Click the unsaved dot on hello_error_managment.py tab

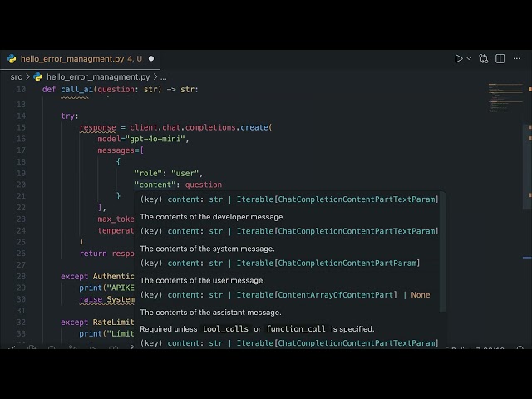pos(151,59)
